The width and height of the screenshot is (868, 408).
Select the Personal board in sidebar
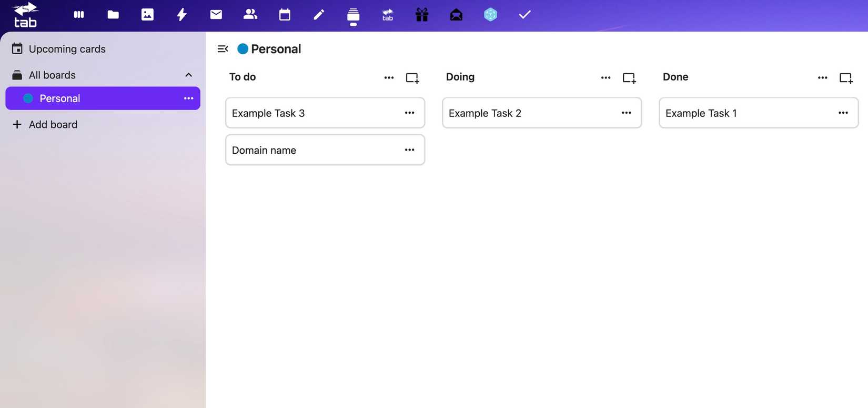[x=60, y=98]
